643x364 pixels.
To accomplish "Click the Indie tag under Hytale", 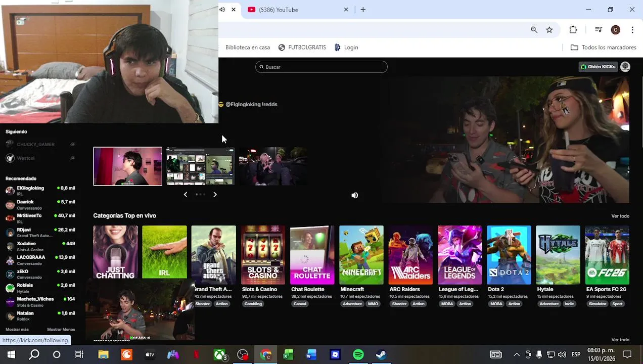I will (x=569, y=304).
